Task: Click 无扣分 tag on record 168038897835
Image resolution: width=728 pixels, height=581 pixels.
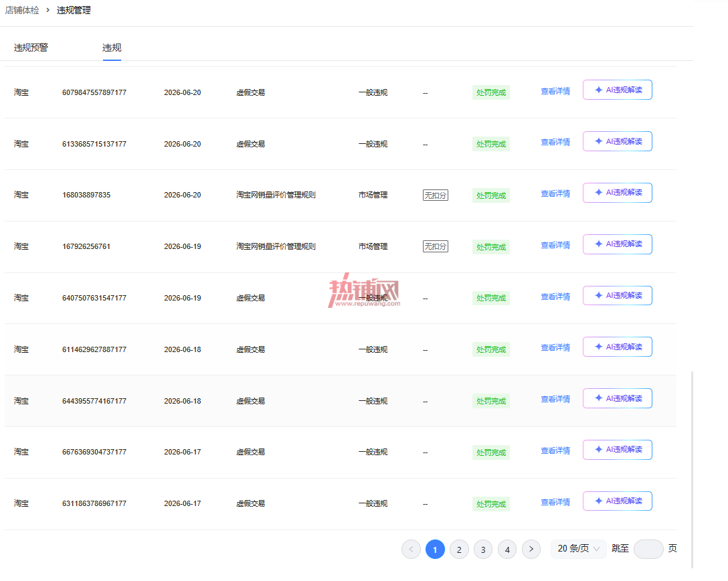Action: 436,195
